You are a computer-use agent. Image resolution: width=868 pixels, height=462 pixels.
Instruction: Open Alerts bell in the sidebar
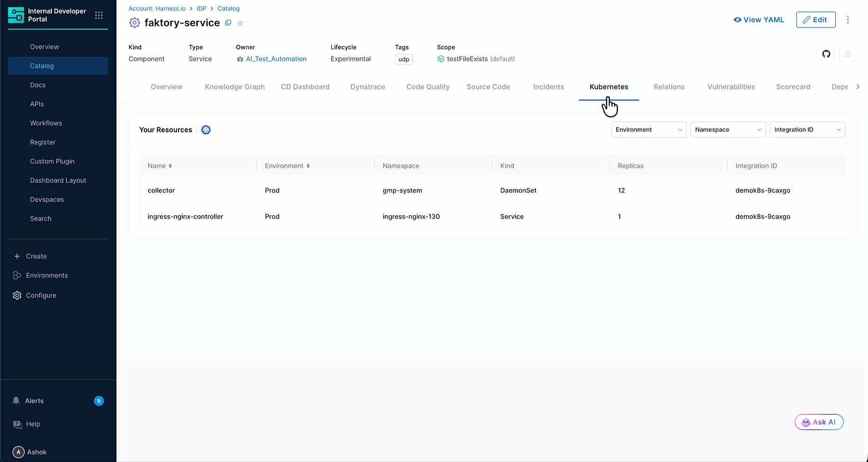point(16,401)
